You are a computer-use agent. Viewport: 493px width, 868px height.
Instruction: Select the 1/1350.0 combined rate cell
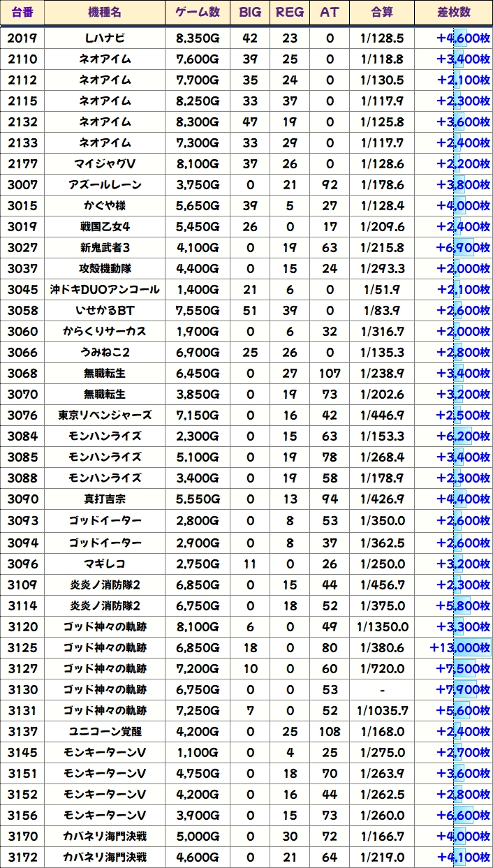pyautogui.click(x=382, y=627)
